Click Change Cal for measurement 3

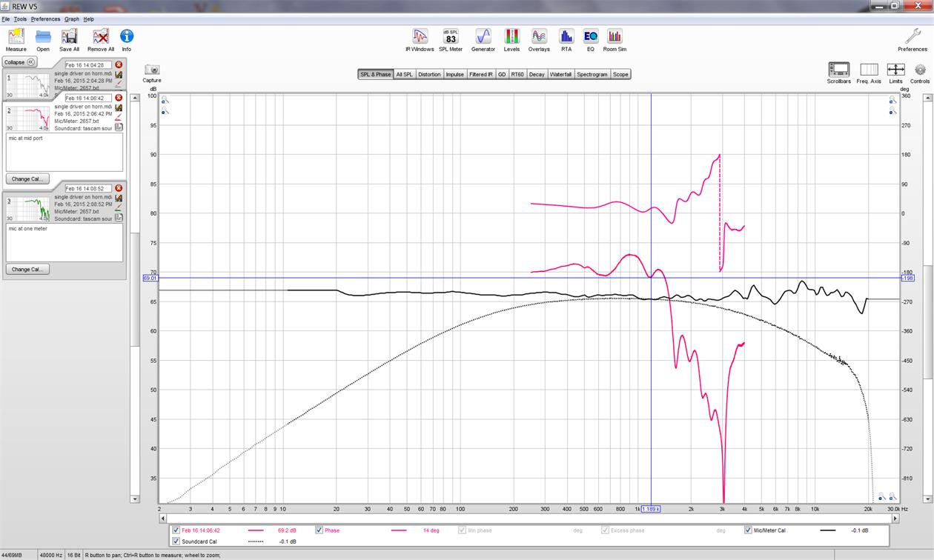[x=27, y=270]
